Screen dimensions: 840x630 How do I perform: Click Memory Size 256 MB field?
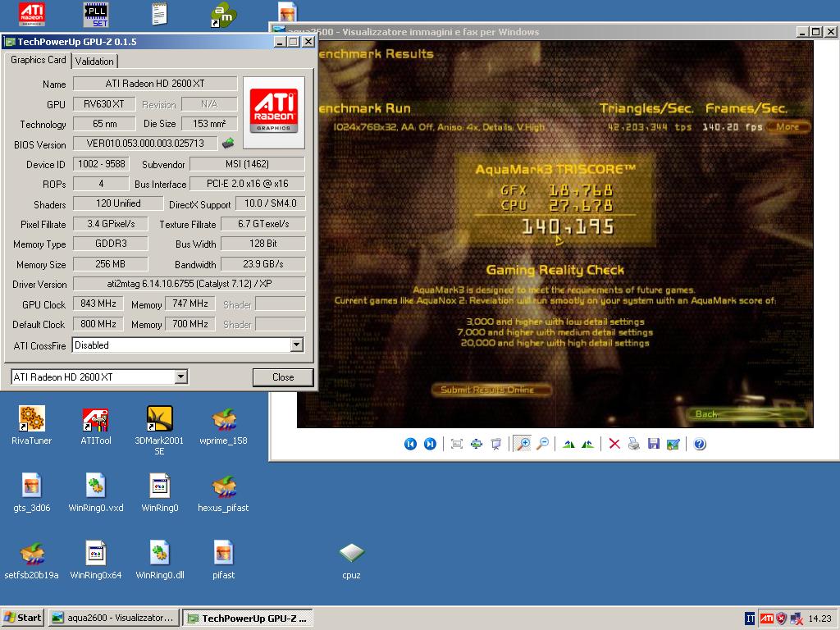click(x=111, y=264)
